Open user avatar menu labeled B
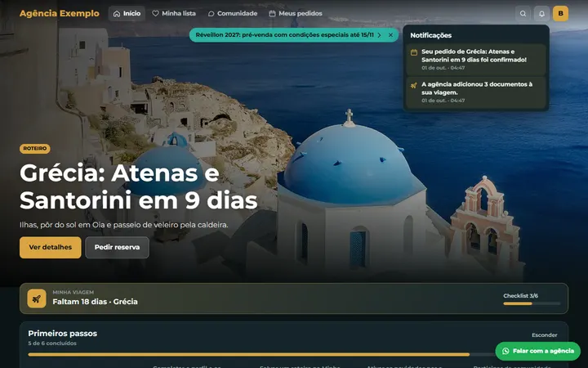Viewport: 588px width, 368px height. tap(560, 14)
